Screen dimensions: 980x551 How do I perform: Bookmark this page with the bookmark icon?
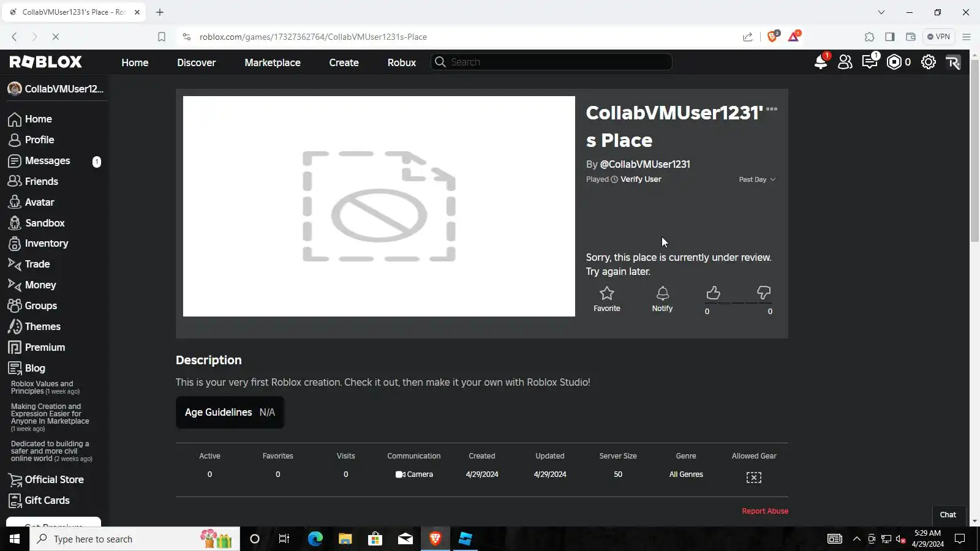tap(162, 37)
